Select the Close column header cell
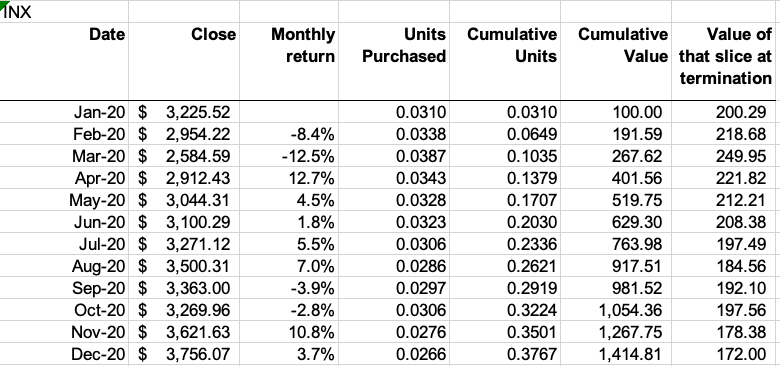This screenshot has height=366, width=780. click(x=184, y=61)
